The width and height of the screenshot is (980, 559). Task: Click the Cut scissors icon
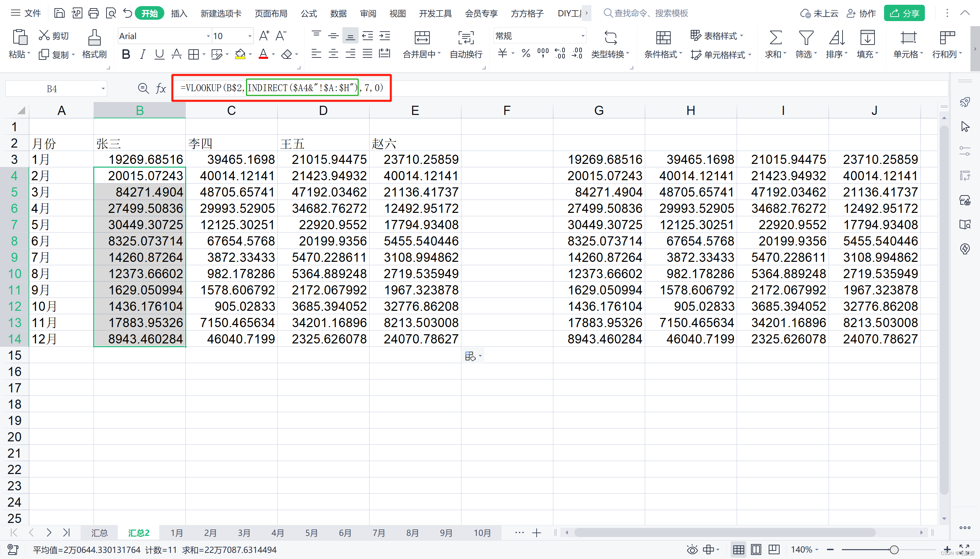(x=44, y=35)
